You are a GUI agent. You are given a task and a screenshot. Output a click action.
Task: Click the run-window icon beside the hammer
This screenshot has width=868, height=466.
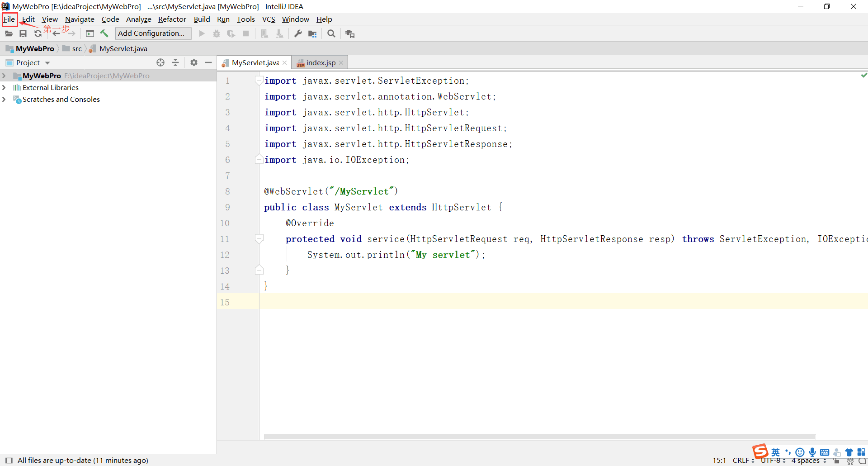pyautogui.click(x=90, y=33)
